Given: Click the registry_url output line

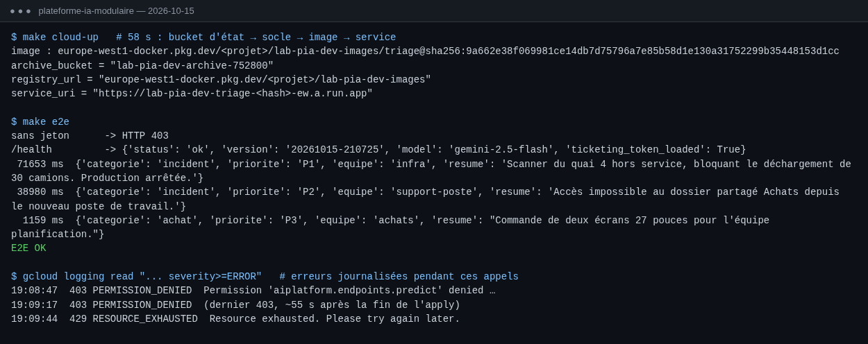Looking at the screenshot, I should click(221, 80).
